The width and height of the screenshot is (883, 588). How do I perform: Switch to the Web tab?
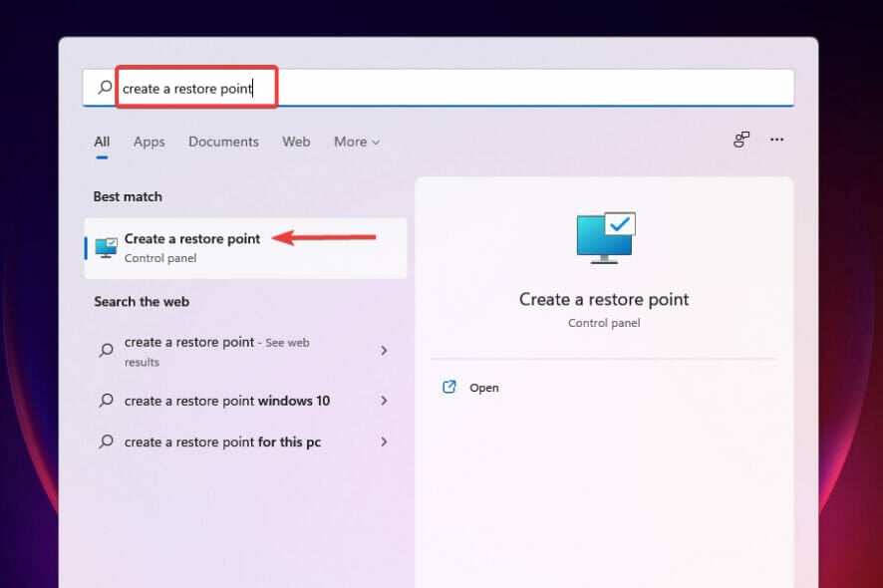(296, 142)
